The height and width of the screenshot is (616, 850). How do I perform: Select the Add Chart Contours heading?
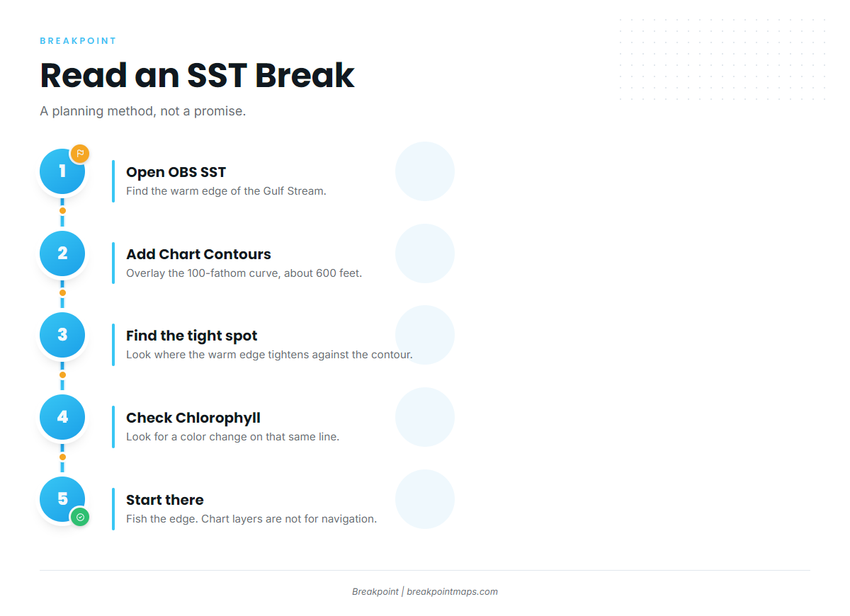point(198,254)
